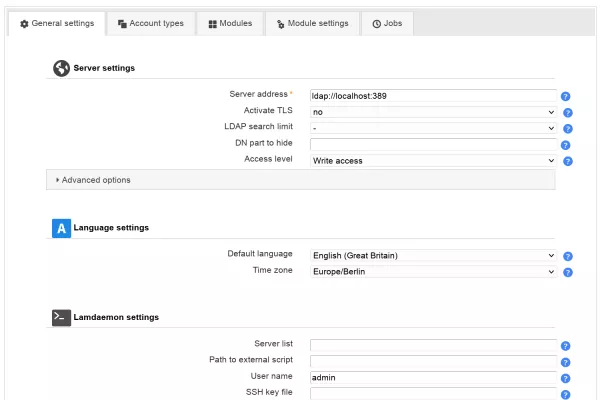600x400 pixels.
Task: Open help for Server address
Action: pos(565,96)
